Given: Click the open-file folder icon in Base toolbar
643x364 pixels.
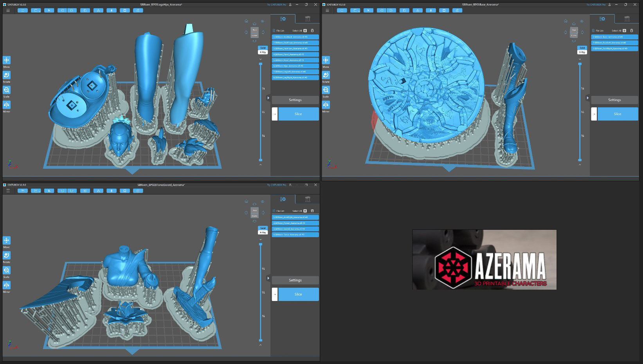Looking at the screenshot, I should pyautogui.click(x=342, y=11).
